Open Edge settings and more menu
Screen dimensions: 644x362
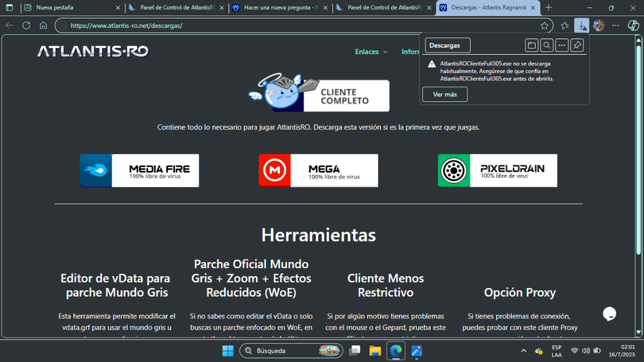[616, 25]
